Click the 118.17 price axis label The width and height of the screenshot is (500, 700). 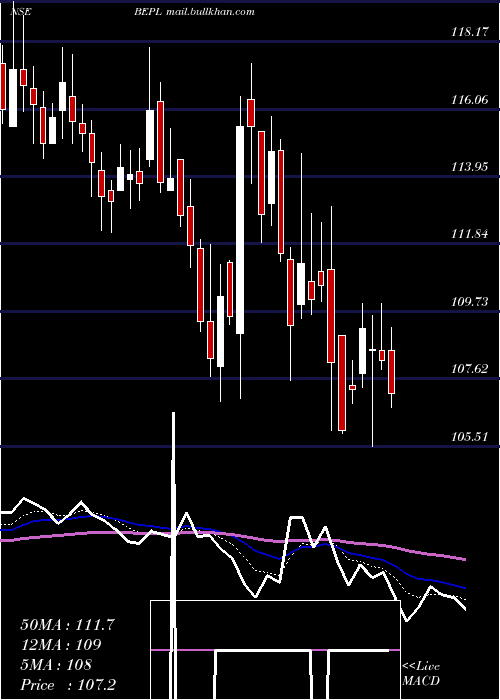pyautogui.click(x=470, y=32)
